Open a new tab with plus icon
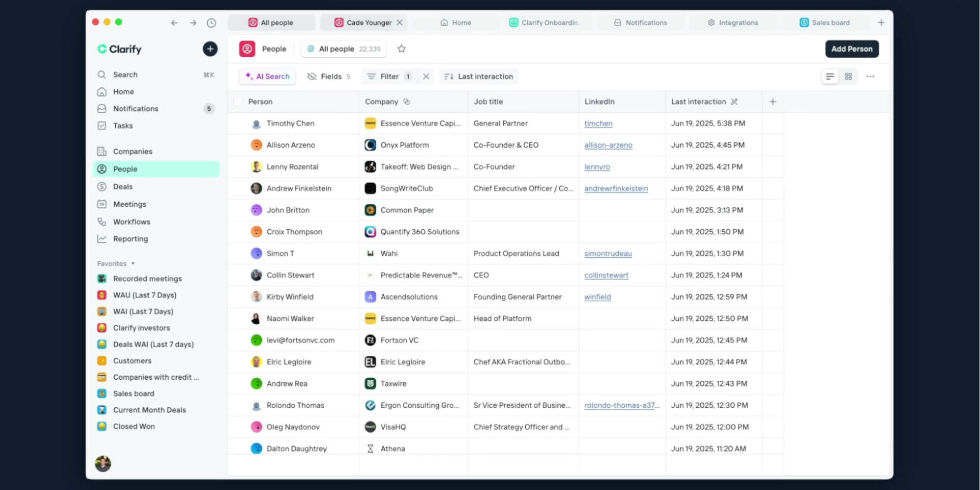The height and width of the screenshot is (490, 980). point(881,22)
